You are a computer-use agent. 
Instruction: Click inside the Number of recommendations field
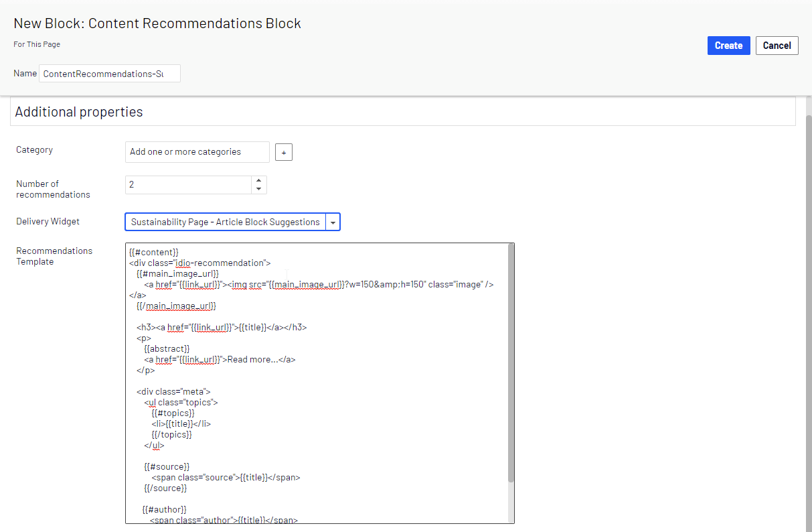pos(187,184)
